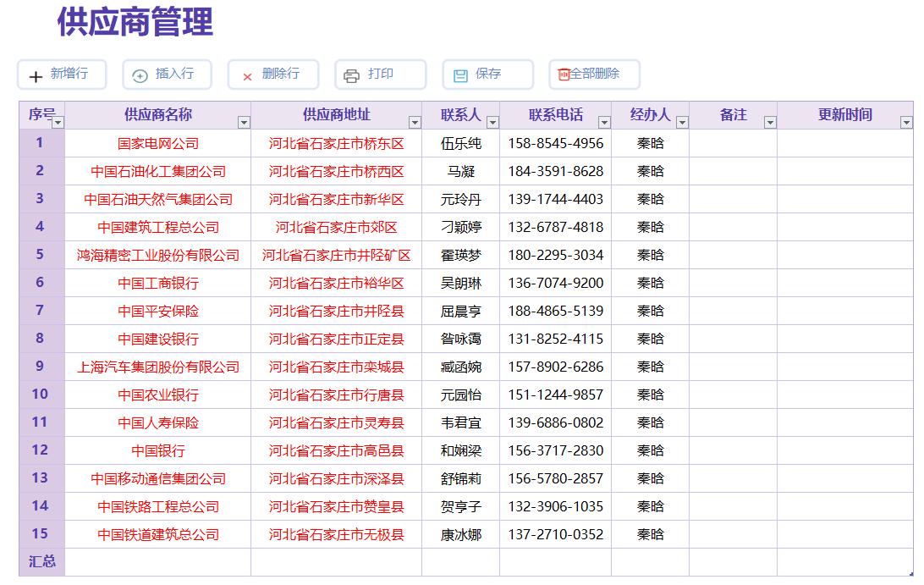The width and height of the screenshot is (924, 585).
Task: Select phone number 156-5780-2857
Action: (x=556, y=479)
